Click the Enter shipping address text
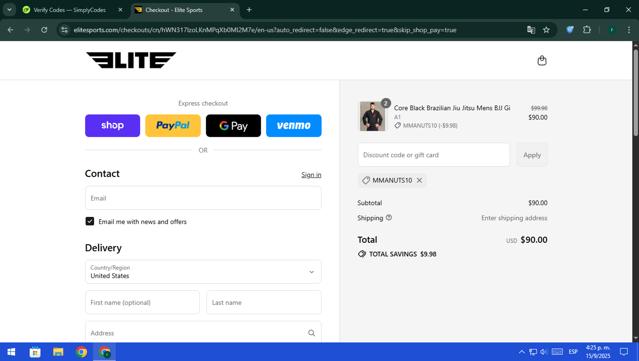The image size is (639, 361). pyautogui.click(x=514, y=218)
